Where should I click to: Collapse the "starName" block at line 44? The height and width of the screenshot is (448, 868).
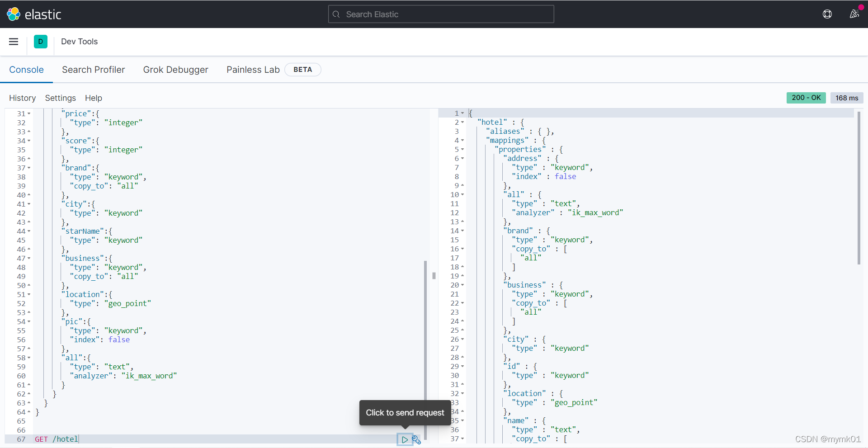click(x=29, y=231)
